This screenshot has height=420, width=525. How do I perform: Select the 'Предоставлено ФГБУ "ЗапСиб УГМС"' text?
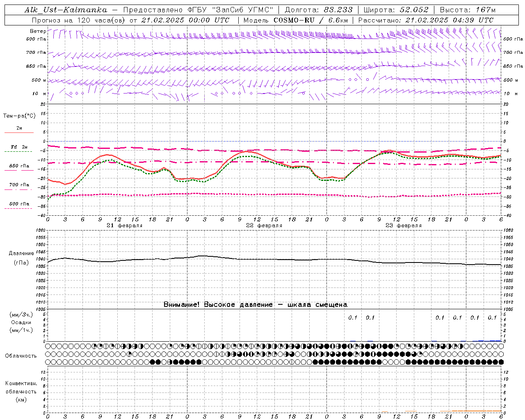[198, 10]
